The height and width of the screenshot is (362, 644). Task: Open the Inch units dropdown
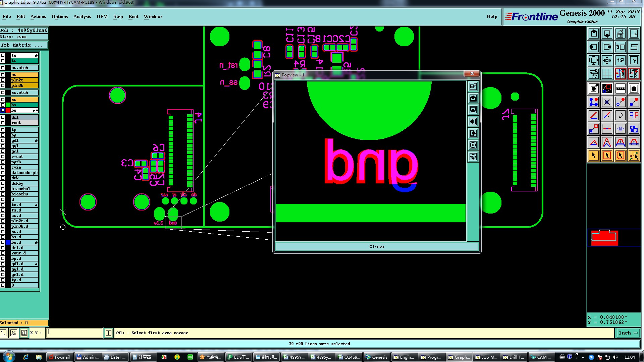[628, 333]
